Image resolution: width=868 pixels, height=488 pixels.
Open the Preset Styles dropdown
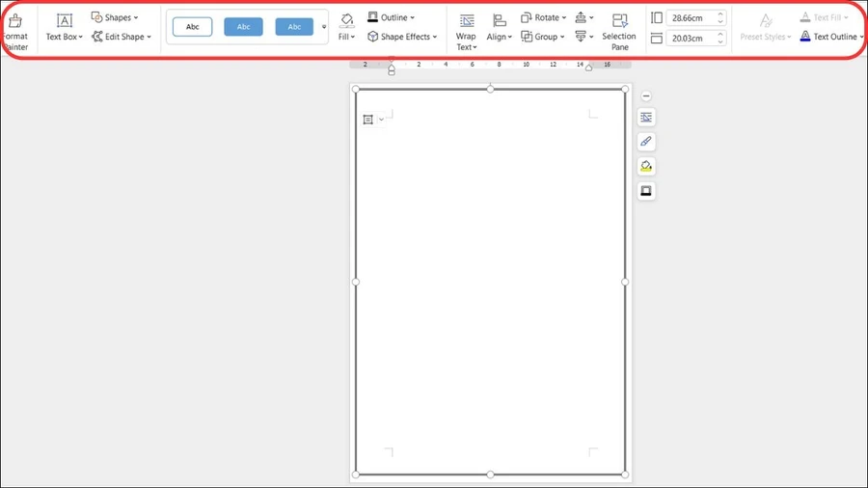coord(766,28)
